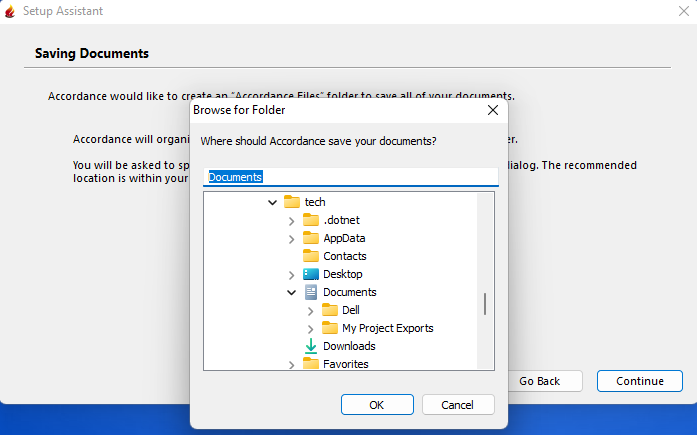This screenshot has height=435, width=697.
Task: Click the Dell folder icon
Action: tap(330, 310)
